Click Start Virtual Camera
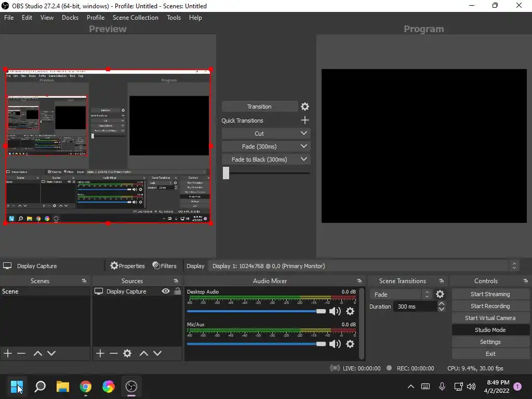This screenshot has width=532, height=399. pos(490,318)
